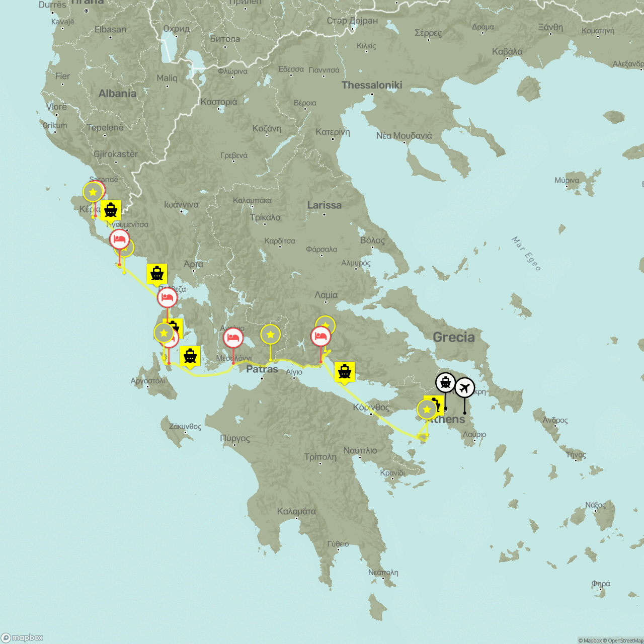Viewport: 644px width, 644px height.
Task: Click the Vlorë label
Action: [x=56, y=107]
